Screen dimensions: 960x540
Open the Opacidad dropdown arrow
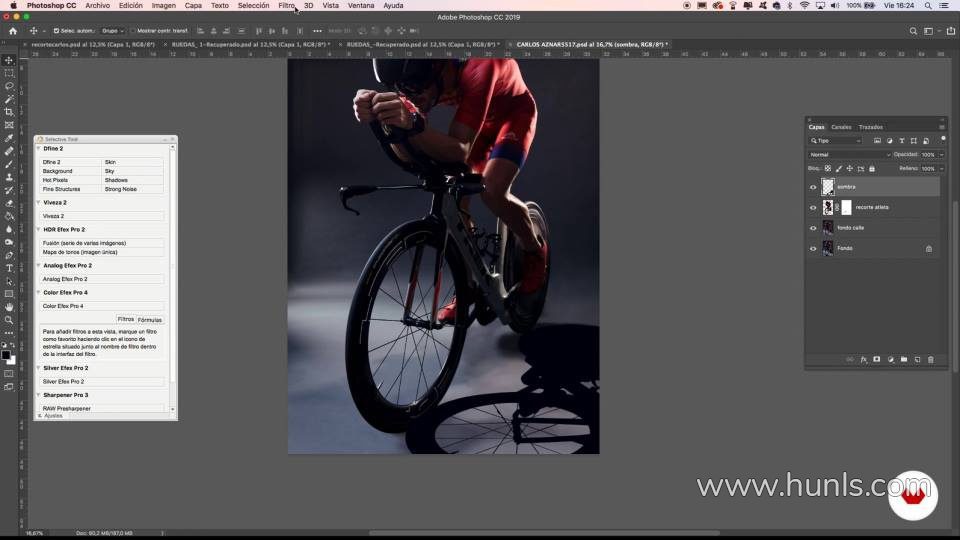pos(942,155)
